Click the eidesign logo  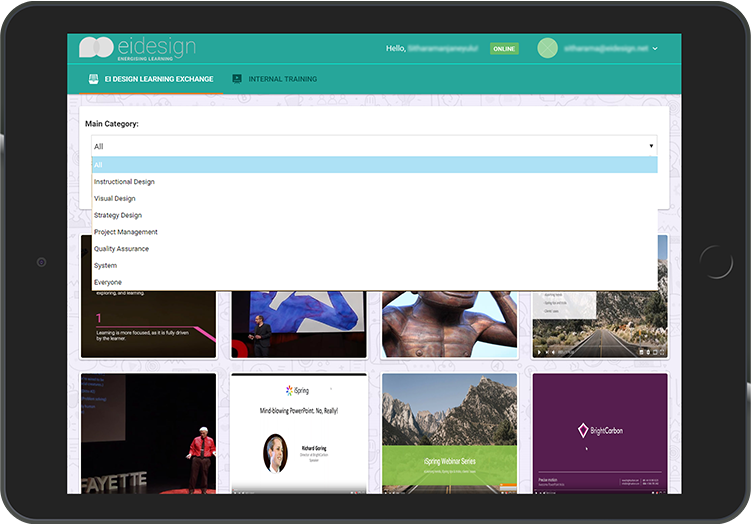pyautogui.click(x=137, y=48)
